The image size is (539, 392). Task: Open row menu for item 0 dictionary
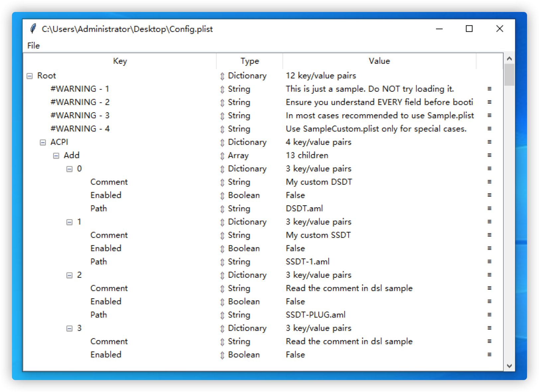489,168
